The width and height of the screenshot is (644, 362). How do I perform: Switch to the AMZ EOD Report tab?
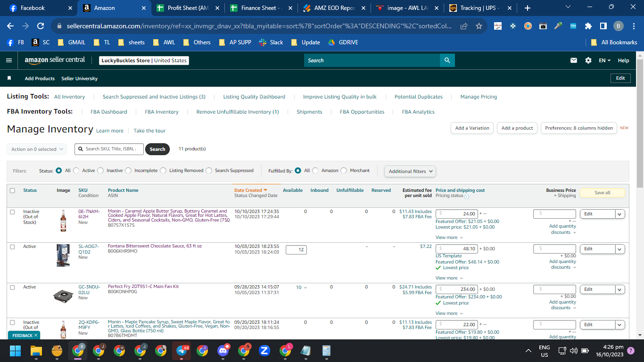(x=333, y=8)
